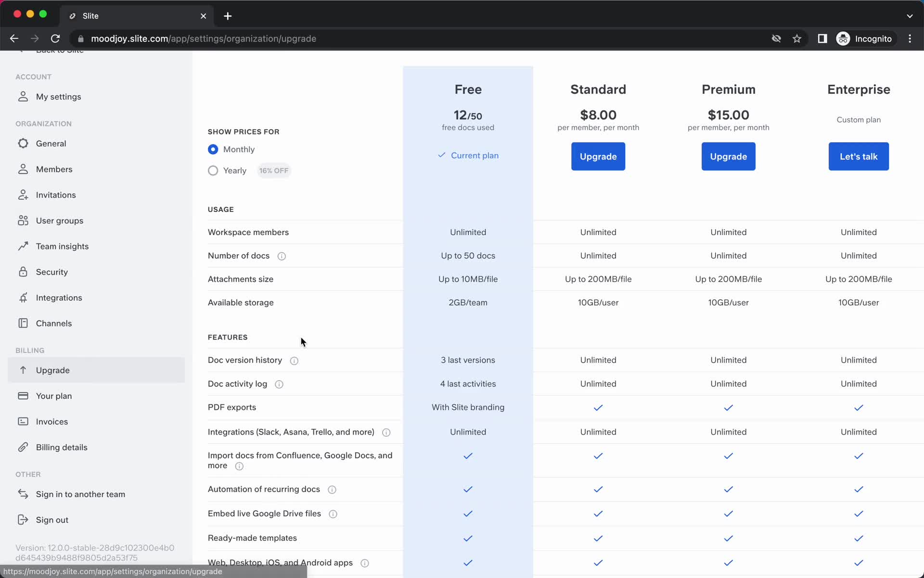Click info icon next to Doc version history
The width and height of the screenshot is (924, 578).
[294, 360]
